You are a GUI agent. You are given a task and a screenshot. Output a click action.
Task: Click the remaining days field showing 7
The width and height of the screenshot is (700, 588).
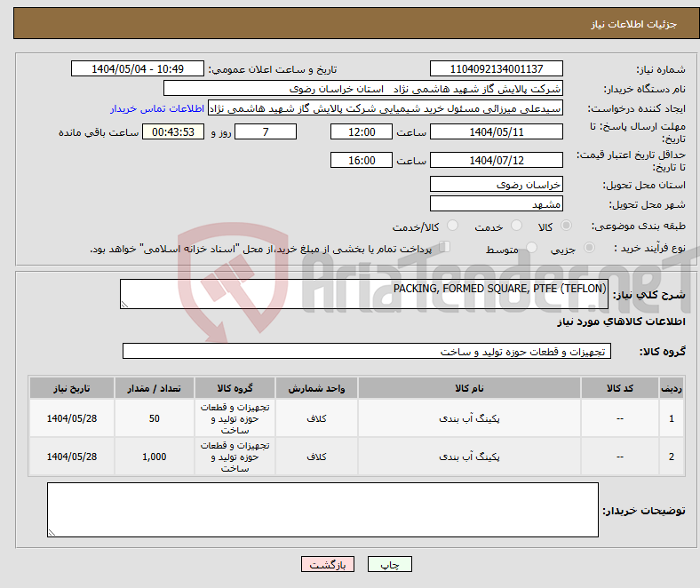click(266, 131)
